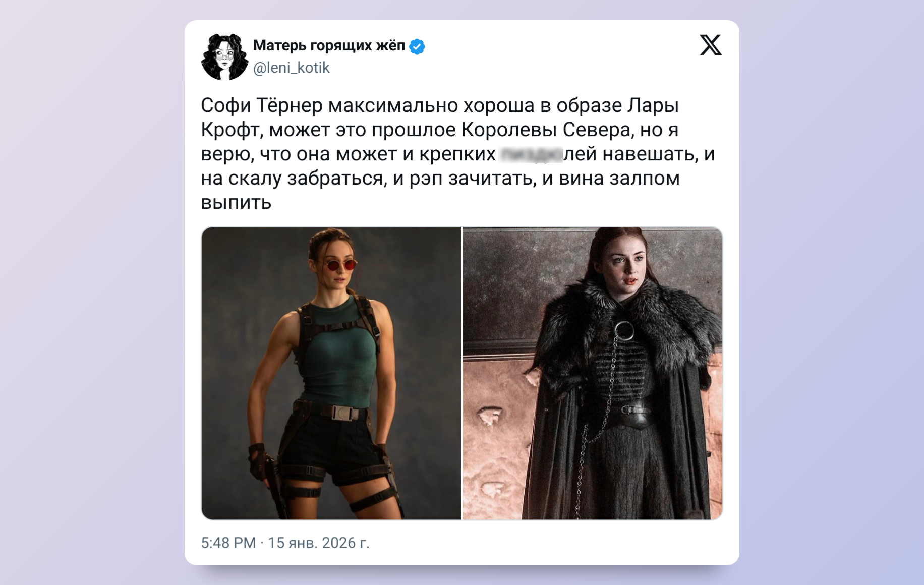Viewport: 924px width, 585px height.
Task: Visit the @leni_kotik handle link
Action: click(x=291, y=68)
